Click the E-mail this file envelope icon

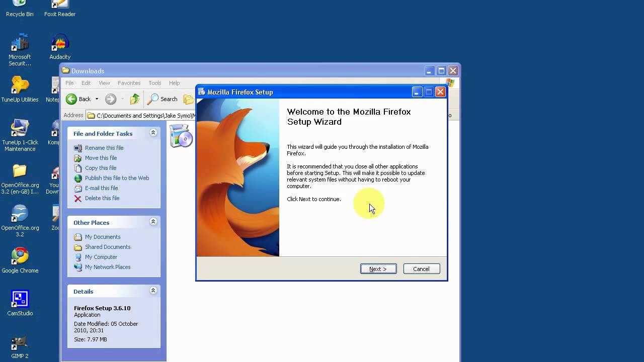(x=78, y=188)
